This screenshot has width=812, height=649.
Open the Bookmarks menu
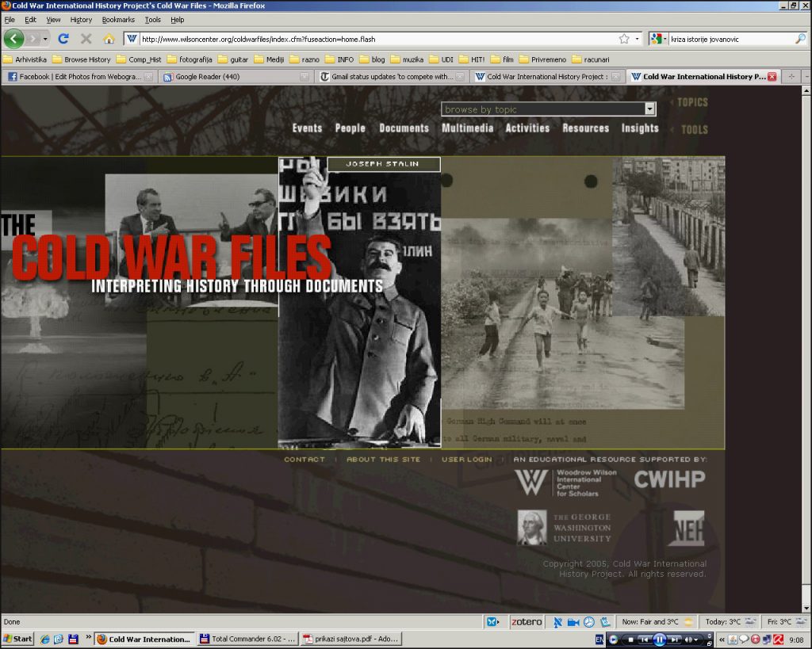(x=117, y=20)
